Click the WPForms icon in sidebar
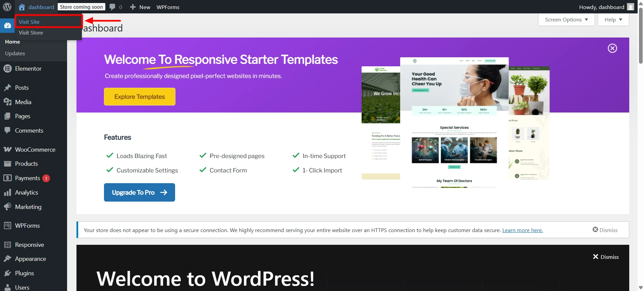Image resolution: width=644 pixels, height=291 pixels. (x=7, y=226)
